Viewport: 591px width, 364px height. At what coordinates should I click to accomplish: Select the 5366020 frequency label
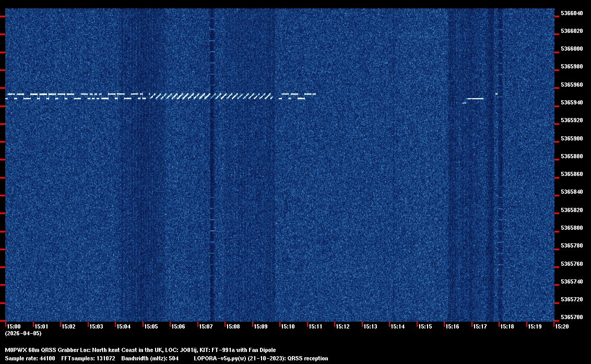click(572, 31)
